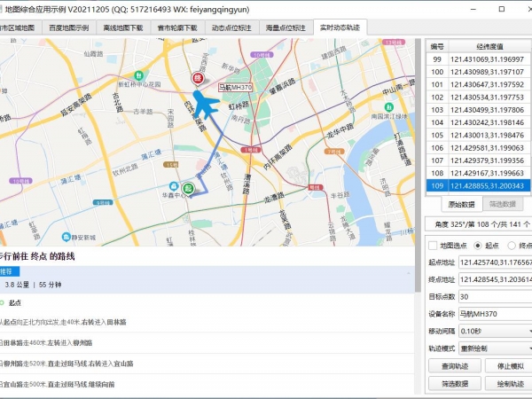The height and width of the screenshot is (399, 532).
Task: Click the 停止模拟 button
Action: (509, 366)
